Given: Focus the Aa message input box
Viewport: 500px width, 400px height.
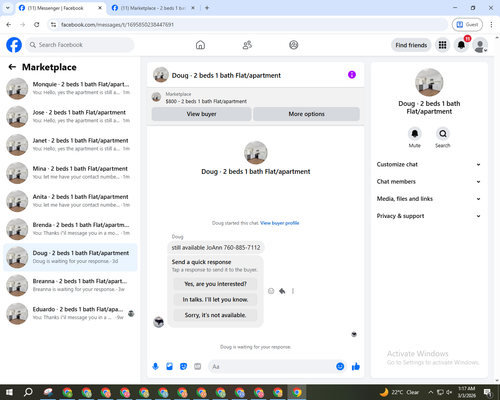Looking at the screenshot, I should click(x=272, y=367).
